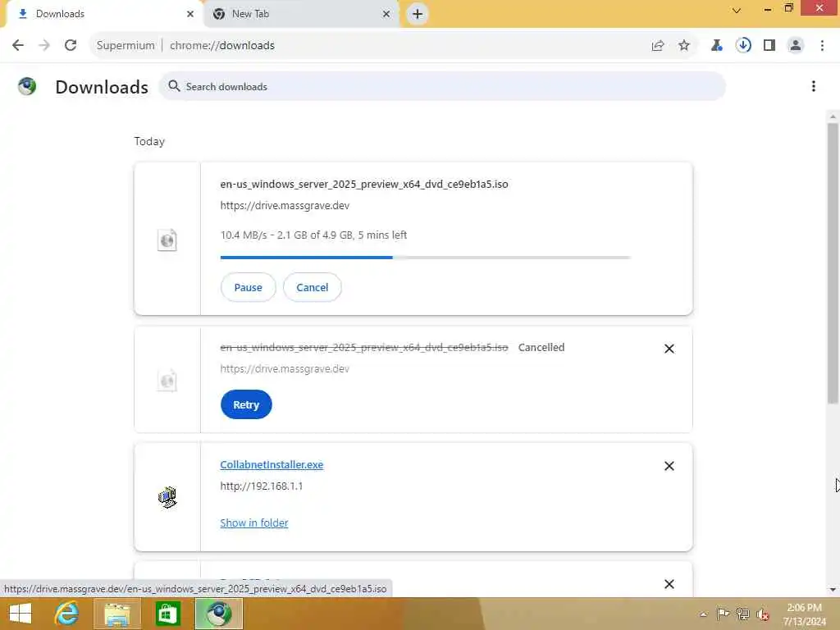Remove the partially visible bottom download entry
This screenshot has width=840, height=630.
coord(669,584)
